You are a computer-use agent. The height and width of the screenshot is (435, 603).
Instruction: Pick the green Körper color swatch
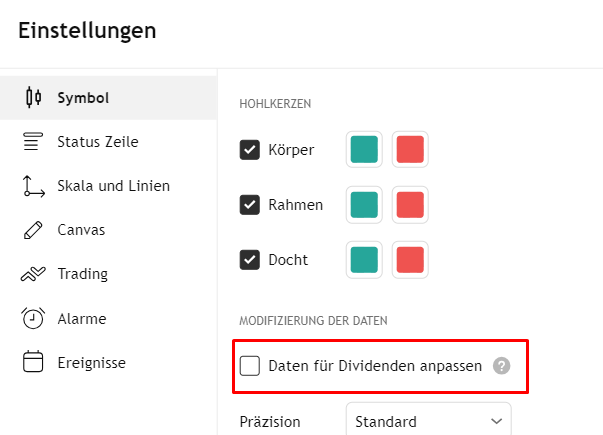(x=364, y=150)
